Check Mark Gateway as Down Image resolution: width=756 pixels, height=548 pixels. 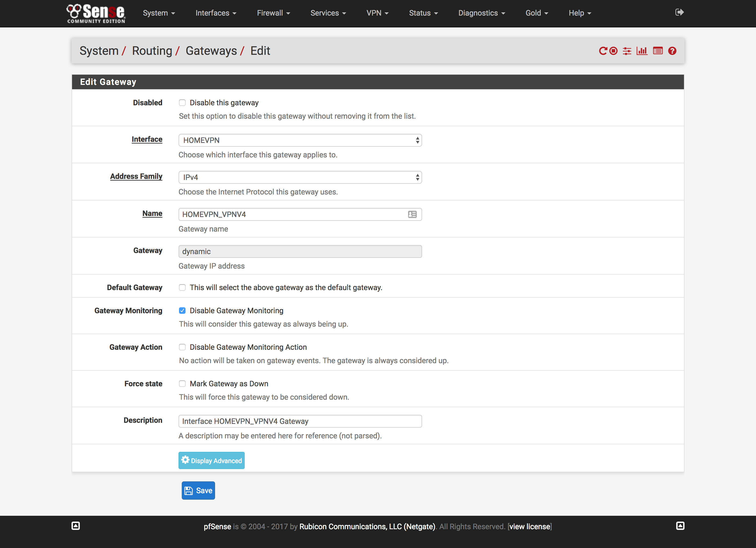click(182, 383)
